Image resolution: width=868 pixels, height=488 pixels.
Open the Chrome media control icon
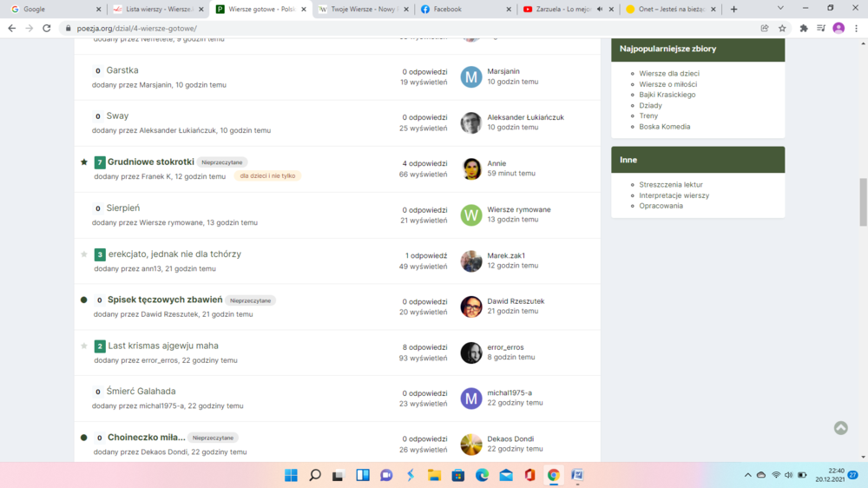click(821, 28)
